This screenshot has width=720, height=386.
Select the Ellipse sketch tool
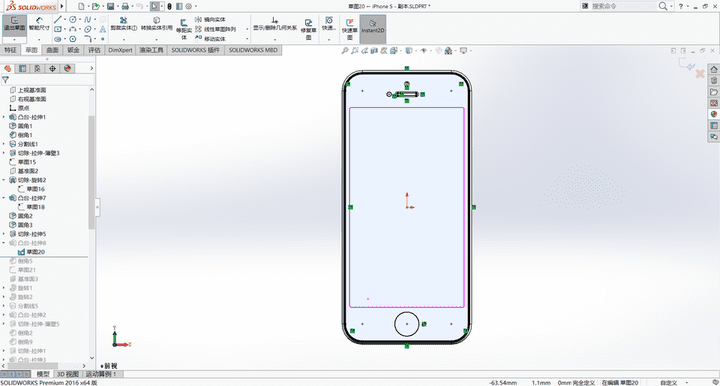click(x=87, y=29)
